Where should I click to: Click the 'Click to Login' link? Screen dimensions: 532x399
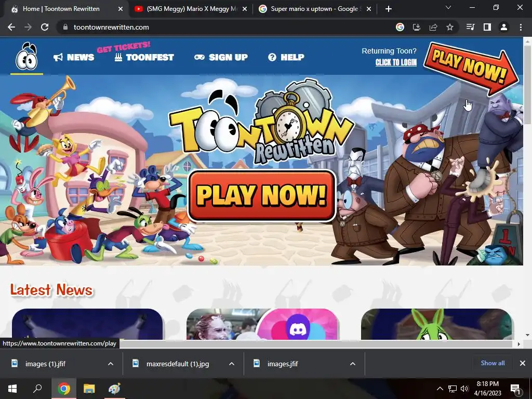click(x=396, y=62)
